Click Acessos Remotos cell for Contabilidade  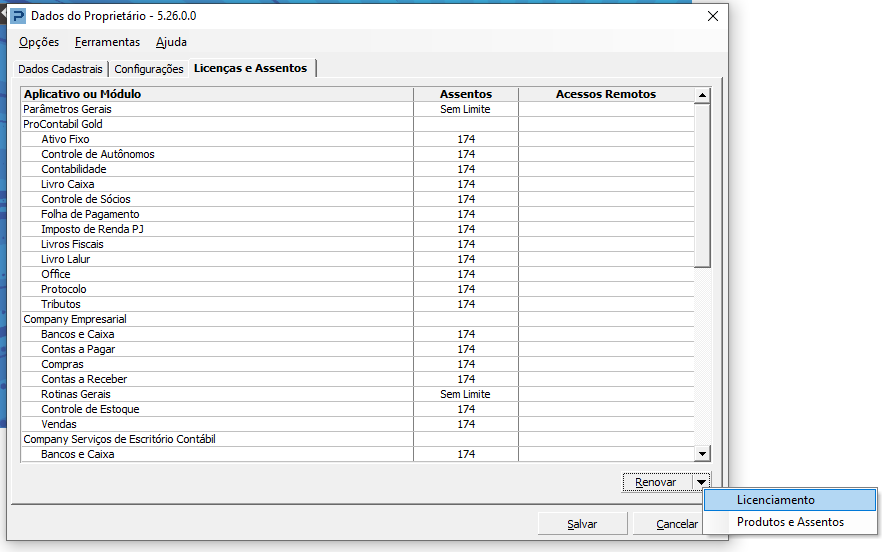coord(606,169)
